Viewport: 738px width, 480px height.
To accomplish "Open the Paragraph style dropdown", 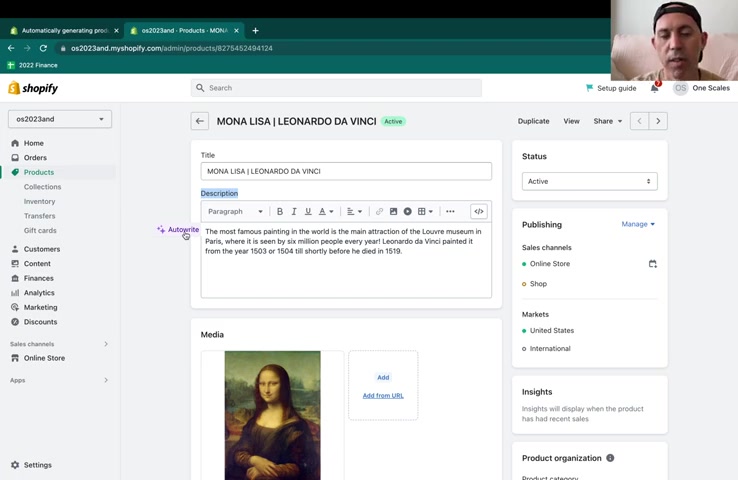I will coord(235,212).
